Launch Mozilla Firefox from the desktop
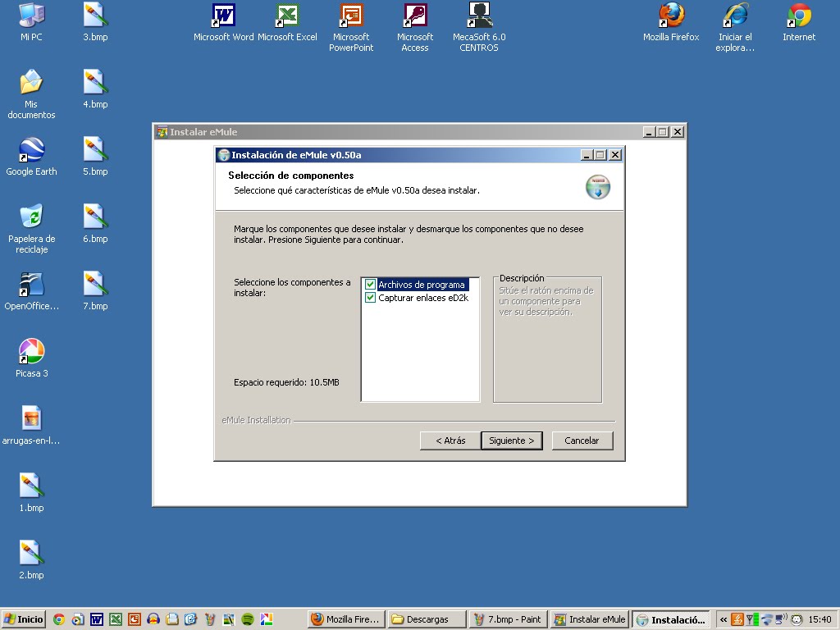Image resolution: width=840 pixels, height=630 pixels. (x=671, y=22)
